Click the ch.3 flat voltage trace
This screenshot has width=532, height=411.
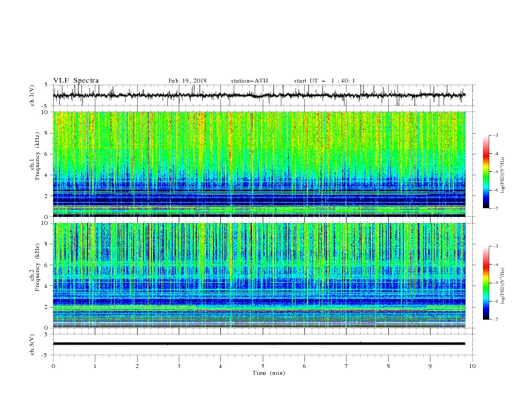tap(259, 344)
